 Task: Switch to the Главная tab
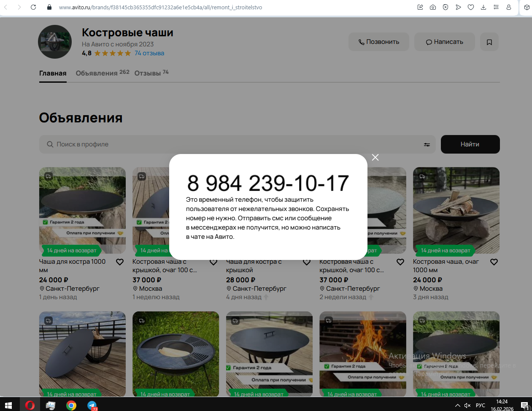(x=53, y=73)
